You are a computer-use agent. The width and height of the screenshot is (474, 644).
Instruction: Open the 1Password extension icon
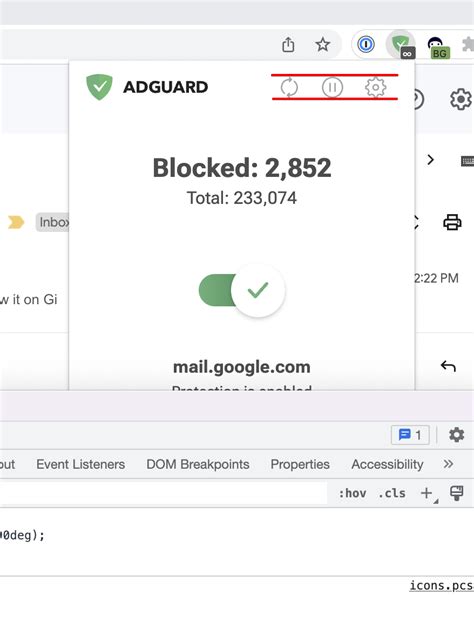(366, 44)
